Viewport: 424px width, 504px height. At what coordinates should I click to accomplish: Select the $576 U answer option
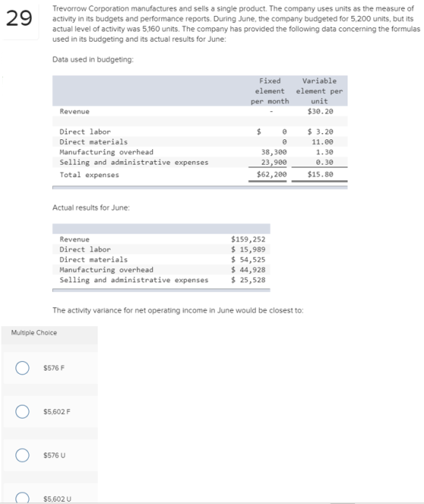point(22,455)
